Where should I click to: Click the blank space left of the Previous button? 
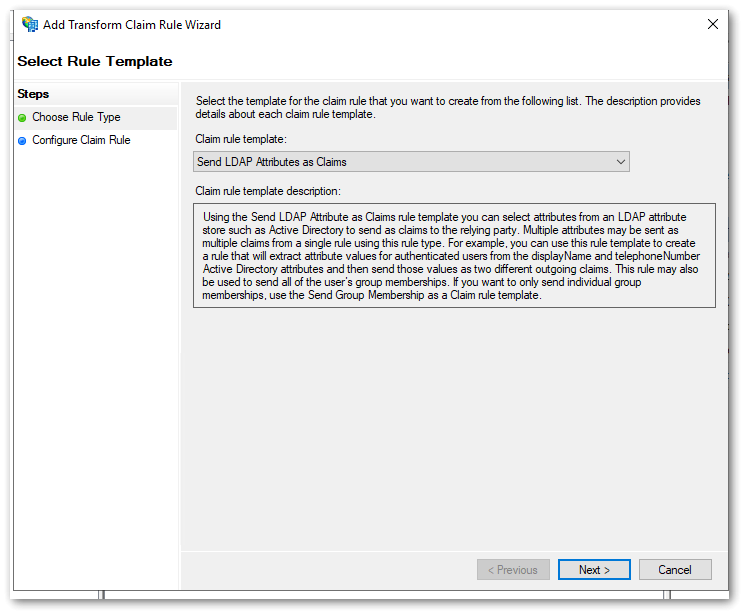point(330,570)
